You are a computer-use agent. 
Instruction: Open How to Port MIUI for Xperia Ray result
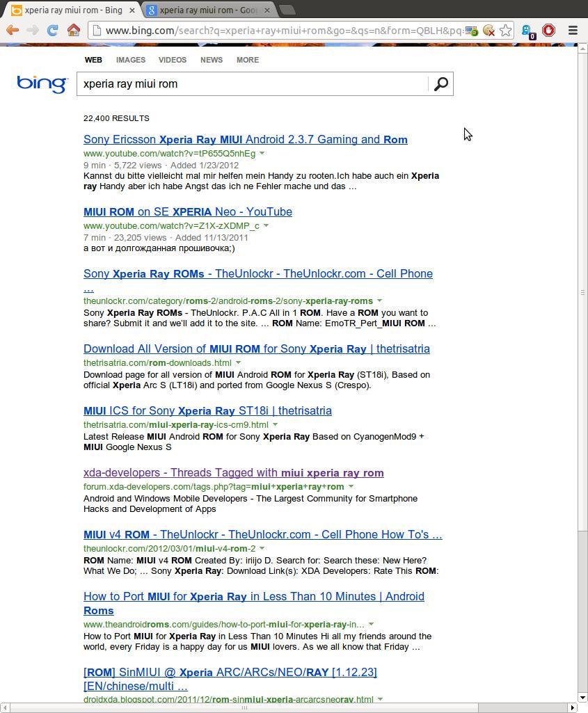(254, 596)
